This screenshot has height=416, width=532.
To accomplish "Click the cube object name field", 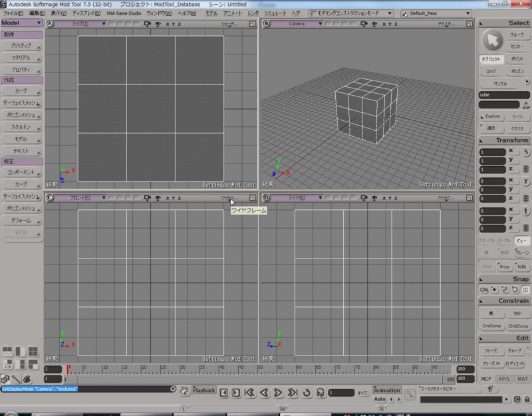I will point(504,95).
